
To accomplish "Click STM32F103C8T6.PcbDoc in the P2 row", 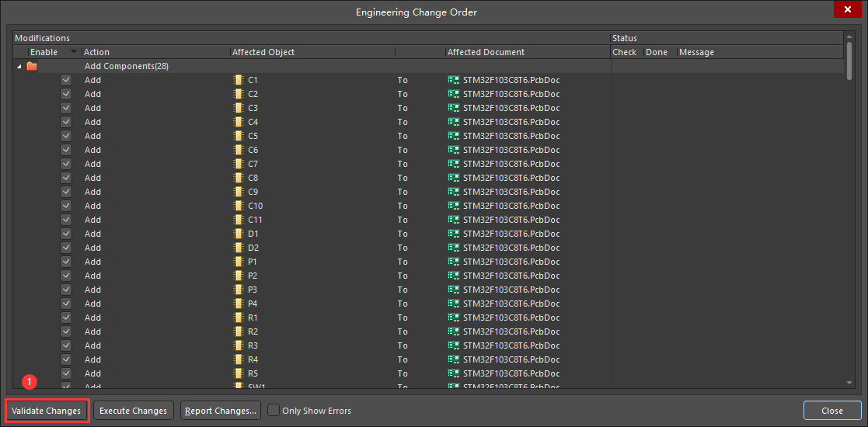I will point(511,276).
